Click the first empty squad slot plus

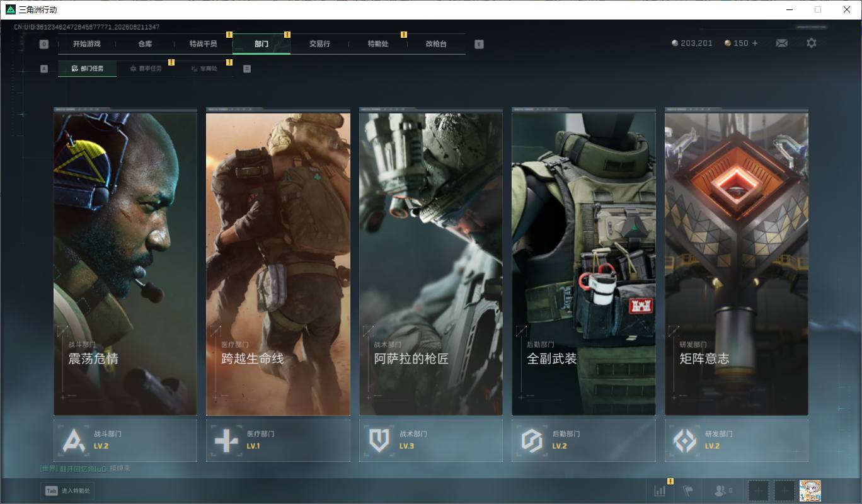tap(759, 491)
